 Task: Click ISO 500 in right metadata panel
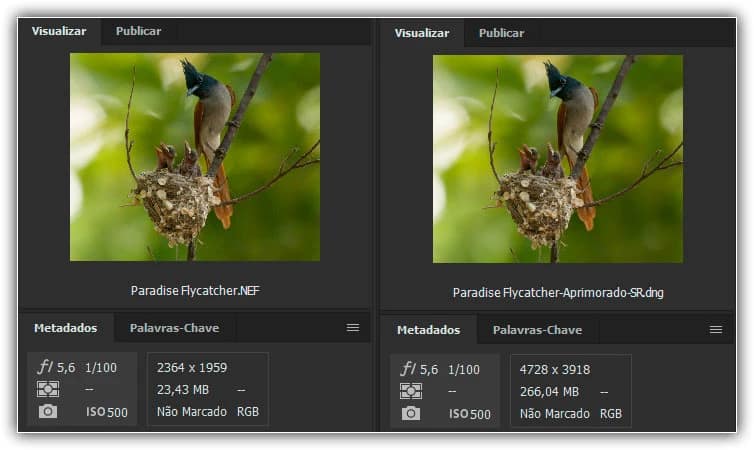click(x=470, y=414)
